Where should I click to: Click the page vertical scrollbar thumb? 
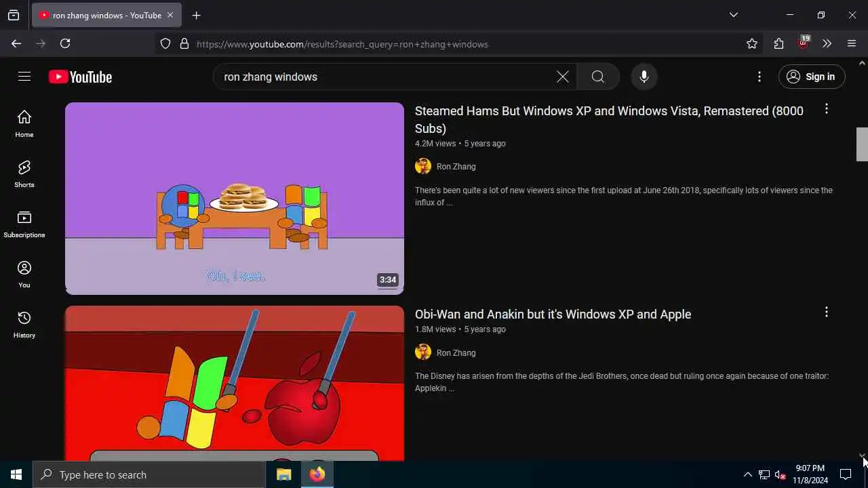[862, 144]
